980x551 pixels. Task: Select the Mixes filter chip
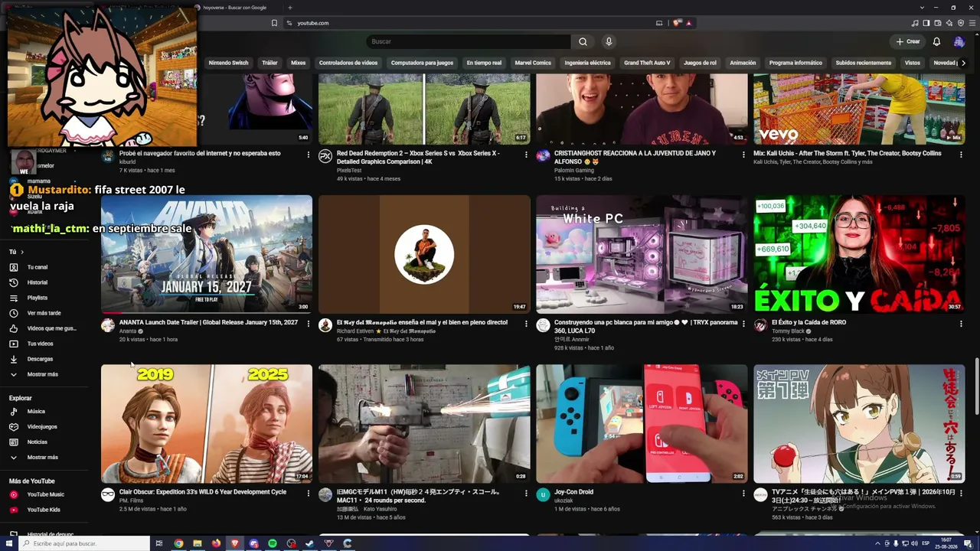pyautogui.click(x=299, y=63)
